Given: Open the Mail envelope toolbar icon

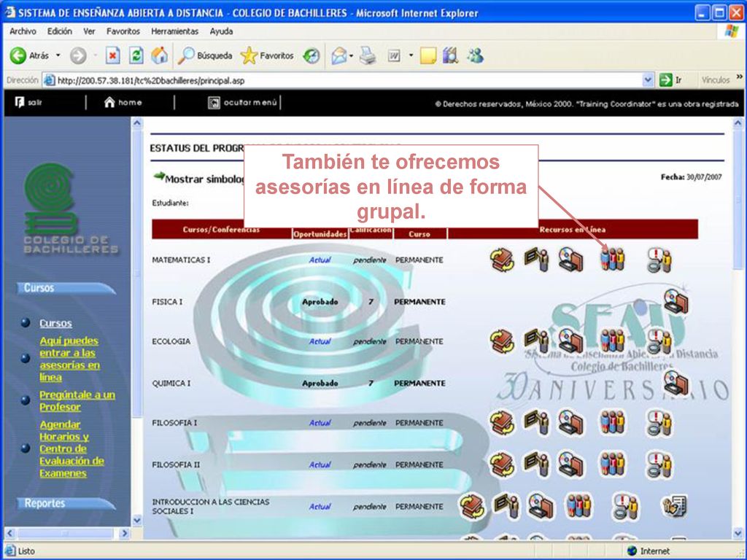Looking at the screenshot, I should (338, 55).
